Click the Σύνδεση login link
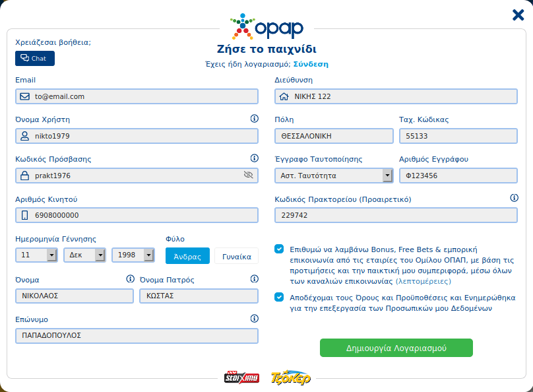Viewport: 533px width, 392px height. (x=311, y=64)
